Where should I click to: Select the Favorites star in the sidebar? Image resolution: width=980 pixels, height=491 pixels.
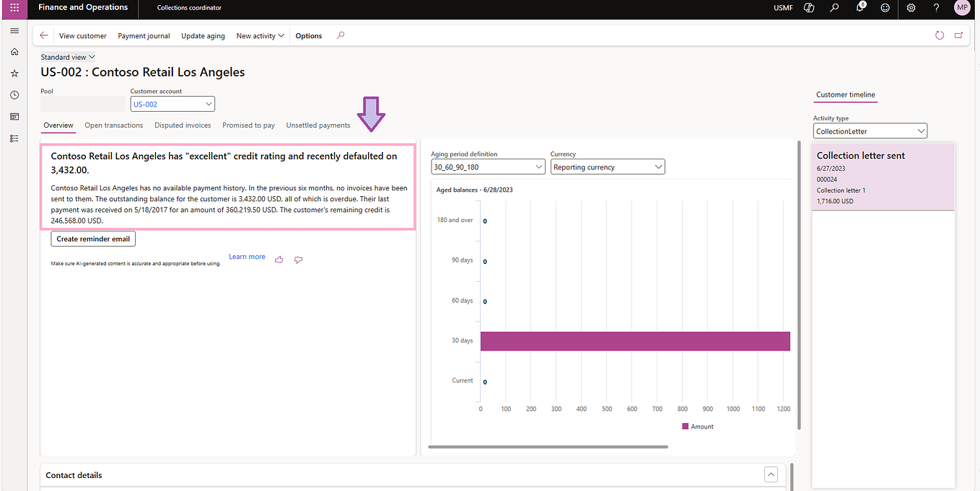[14, 73]
